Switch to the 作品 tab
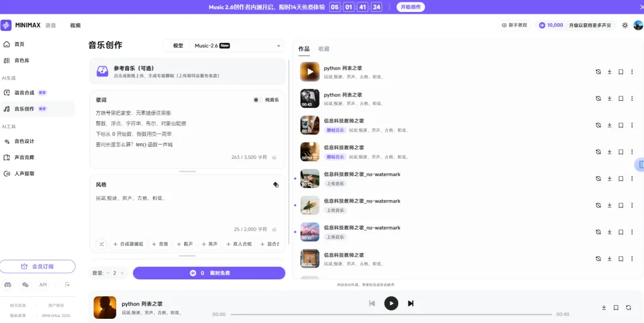Viewport: 644px width, 323px height. pos(304,49)
